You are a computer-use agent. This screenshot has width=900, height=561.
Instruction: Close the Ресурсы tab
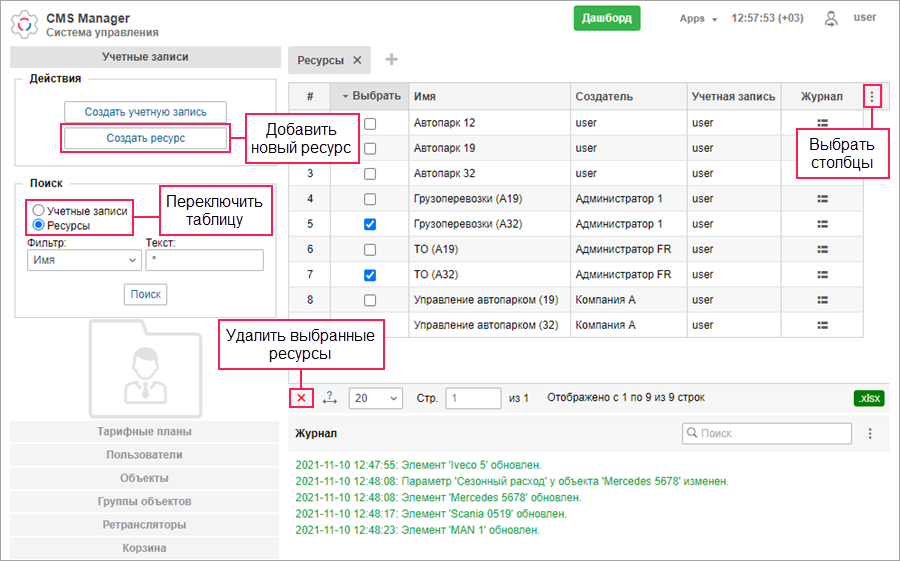click(357, 60)
